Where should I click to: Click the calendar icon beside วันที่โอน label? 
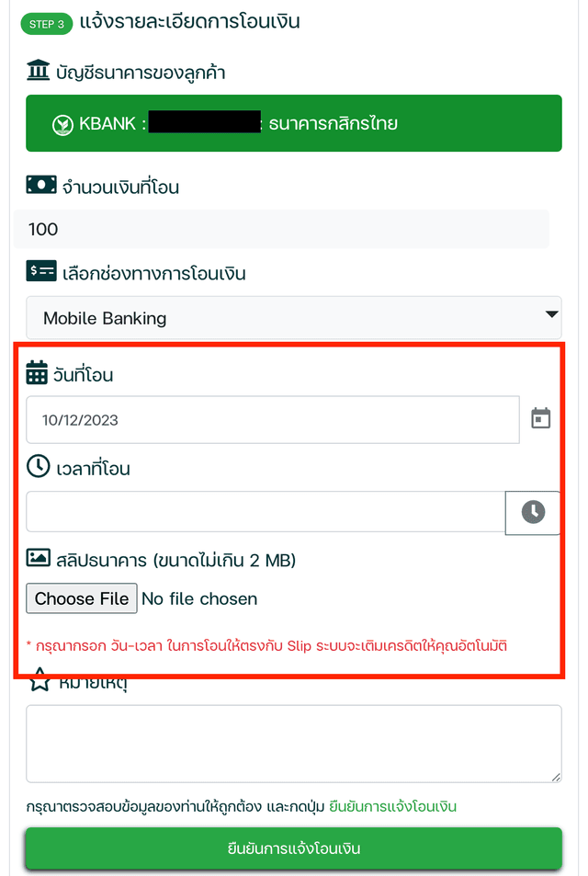(x=37, y=372)
